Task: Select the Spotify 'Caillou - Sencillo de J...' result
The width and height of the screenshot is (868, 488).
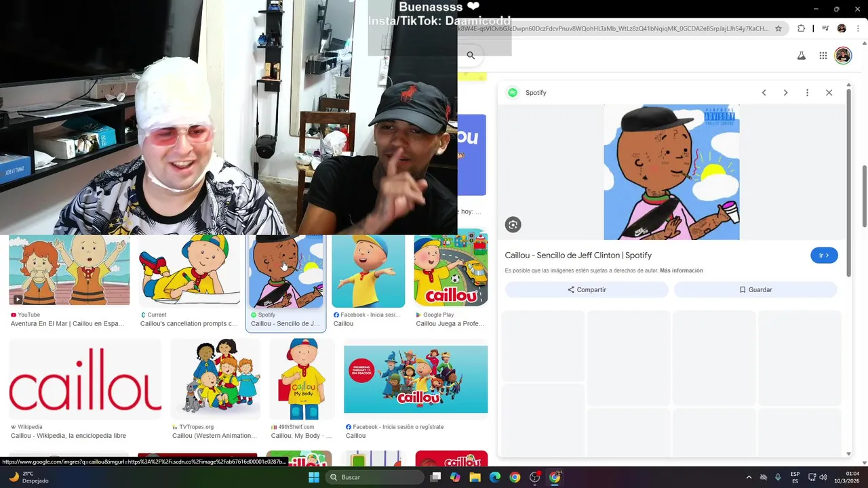Action: [x=285, y=283]
